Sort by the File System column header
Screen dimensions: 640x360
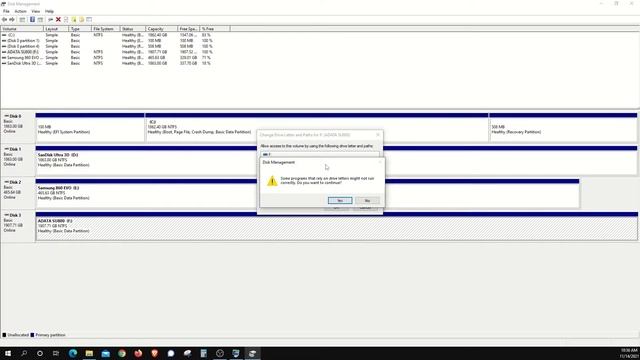(x=106, y=29)
